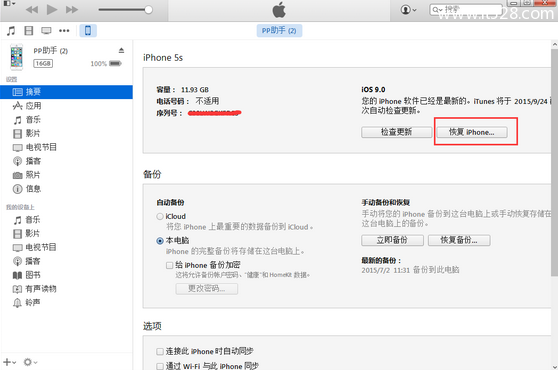Click the 更改密码... button
This screenshot has height=370, width=558.
click(x=207, y=289)
